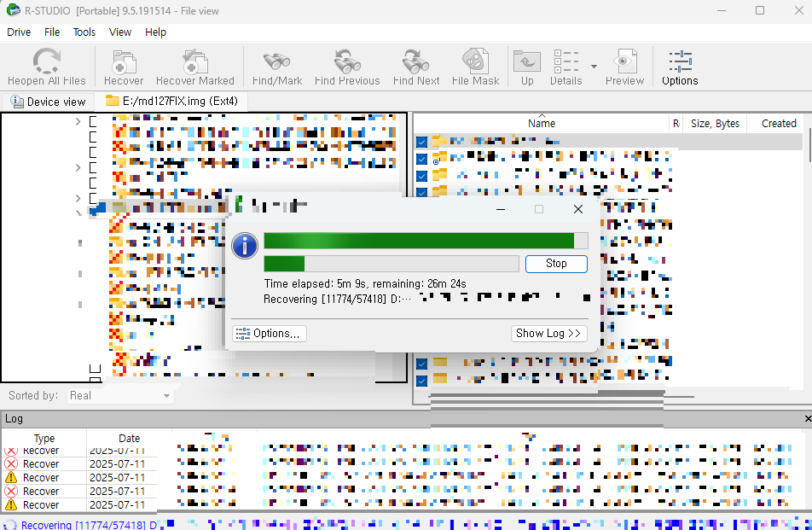This screenshot has width=812, height=530.
Task: Sort by the Size, Bytes column
Action: click(715, 123)
